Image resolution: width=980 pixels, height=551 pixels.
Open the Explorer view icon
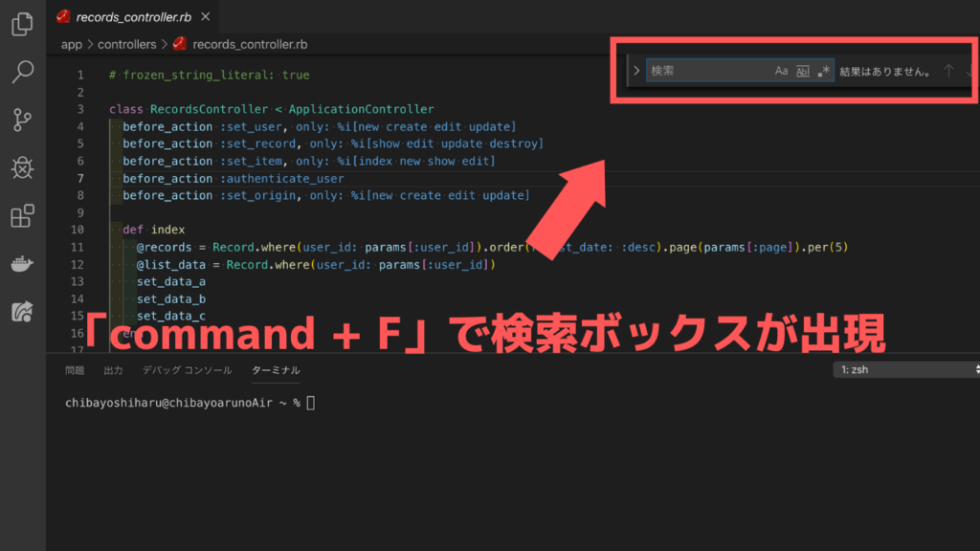pos(22,26)
